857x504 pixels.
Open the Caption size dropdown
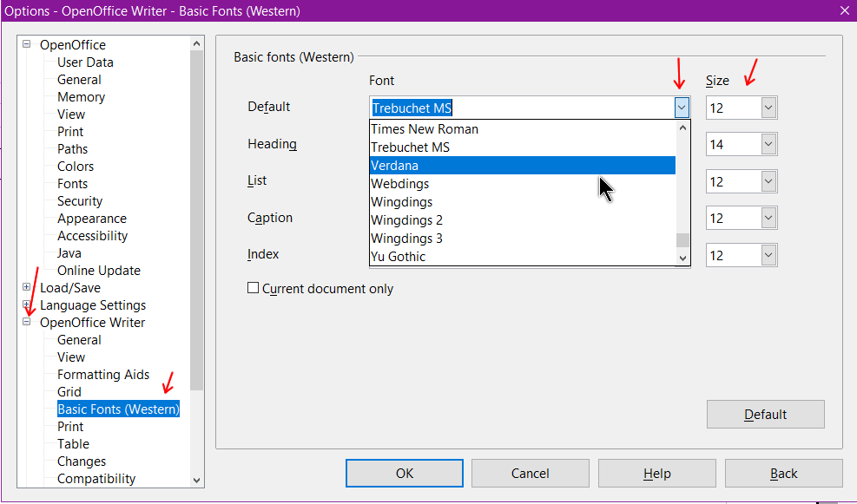pyautogui.click(x=768, y=218)
